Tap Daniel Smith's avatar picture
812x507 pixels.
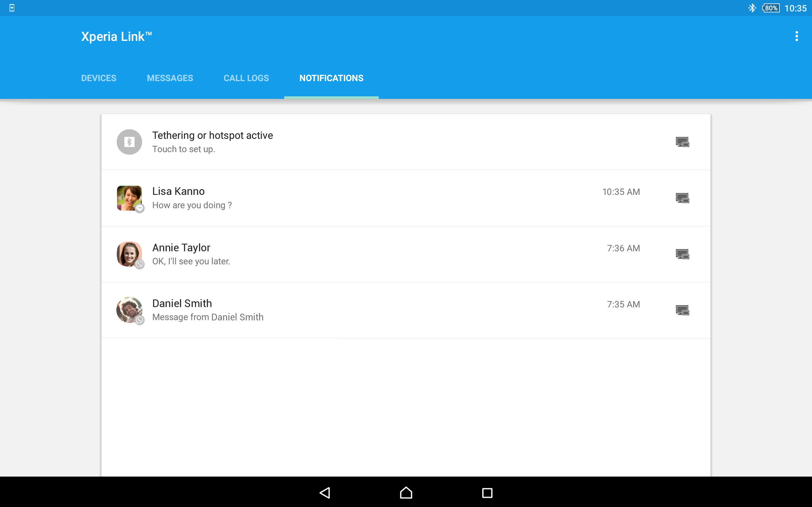point(129,310)
